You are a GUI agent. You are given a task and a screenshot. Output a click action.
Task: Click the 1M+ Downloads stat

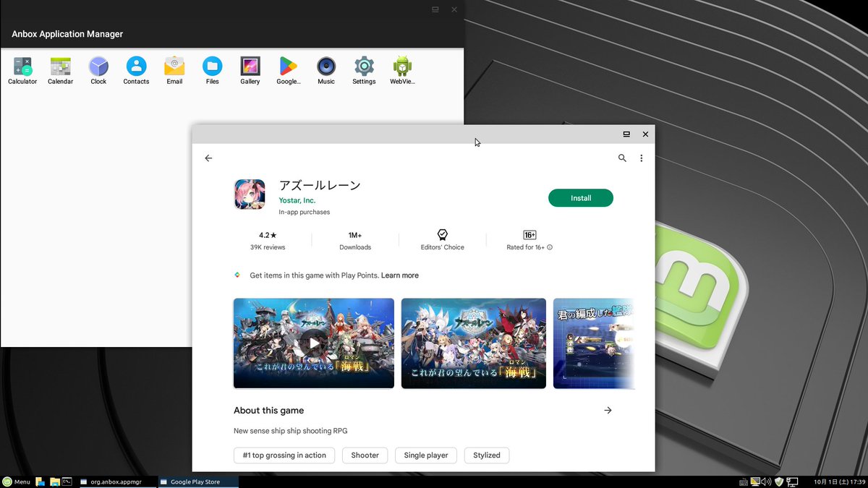coord(355,241)
